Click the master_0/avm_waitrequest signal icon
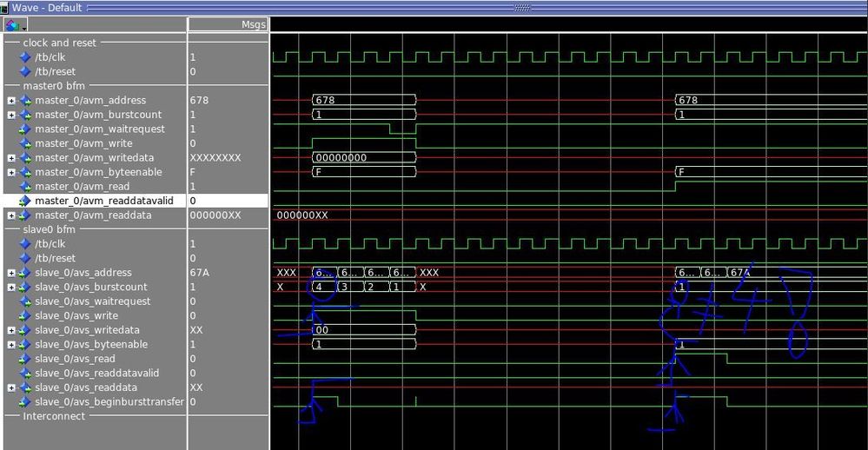This screenshot has height=450, width=868. 25,129
